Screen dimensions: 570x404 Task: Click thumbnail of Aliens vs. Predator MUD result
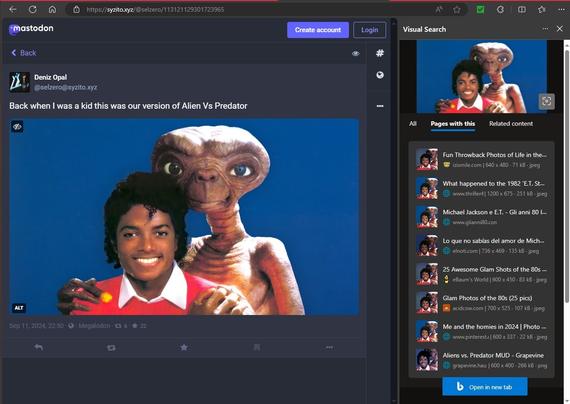click(x=427, y=360)
